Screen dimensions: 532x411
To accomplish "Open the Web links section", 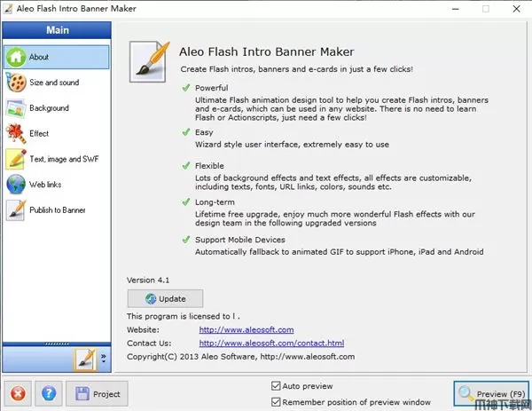I will tap(45, 185).
